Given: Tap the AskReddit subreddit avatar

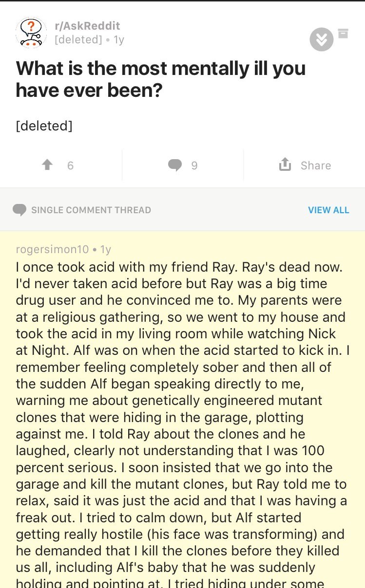Looking at the screenshot, I should (31, 33).
